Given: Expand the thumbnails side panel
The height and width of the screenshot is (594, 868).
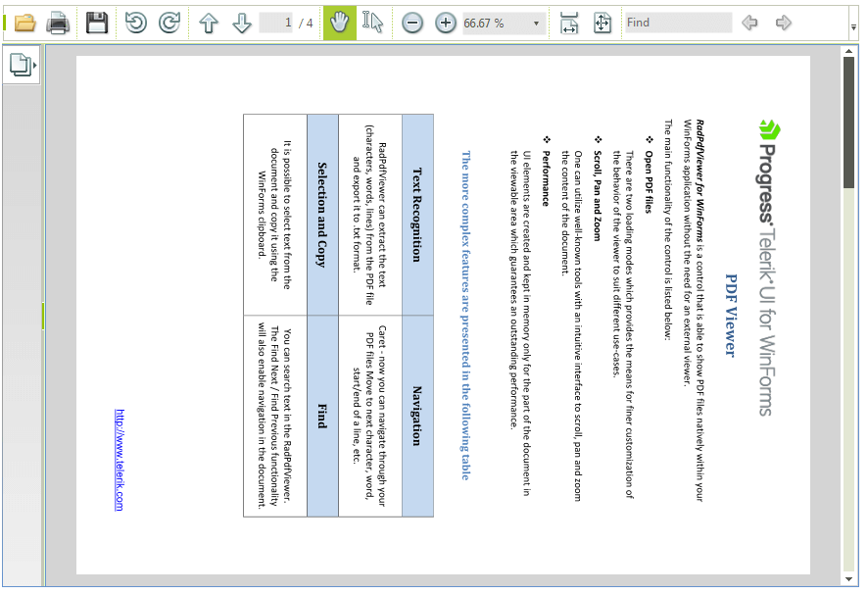Looking at the screenshot, I should tap(22, 65).
